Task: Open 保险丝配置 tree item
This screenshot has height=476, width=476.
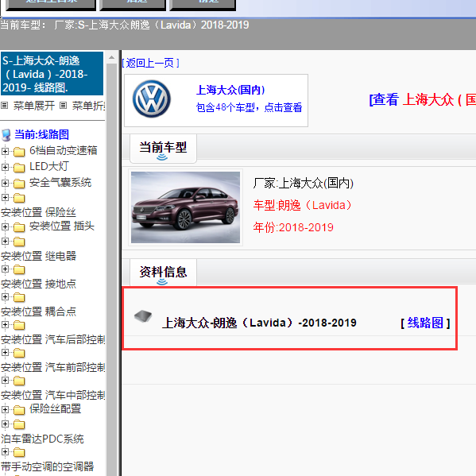Action: coord(55,408)
